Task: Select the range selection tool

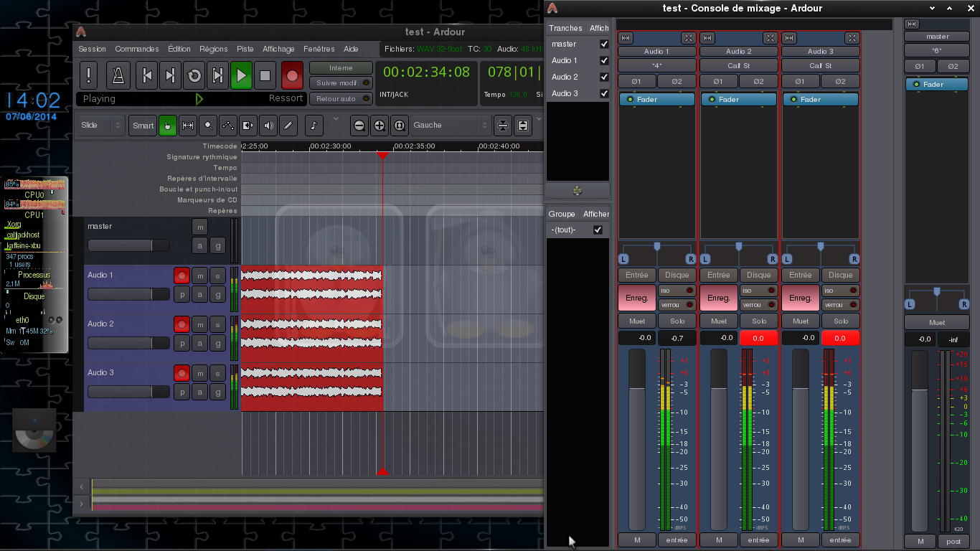Action: click(x=188, y=126)
